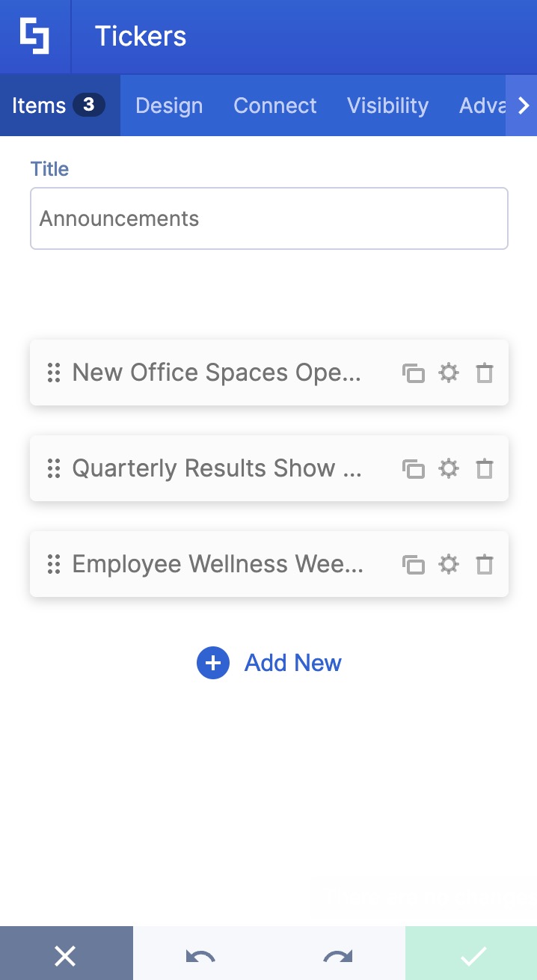Viewport: 537px width, 980px height.
Task: Add a new ticker item
Action: (x=269, y=663)
